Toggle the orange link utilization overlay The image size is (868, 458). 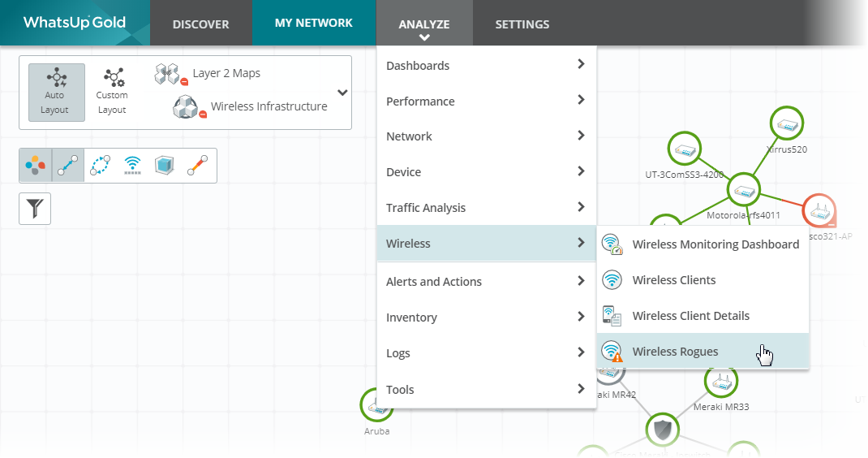197,165
